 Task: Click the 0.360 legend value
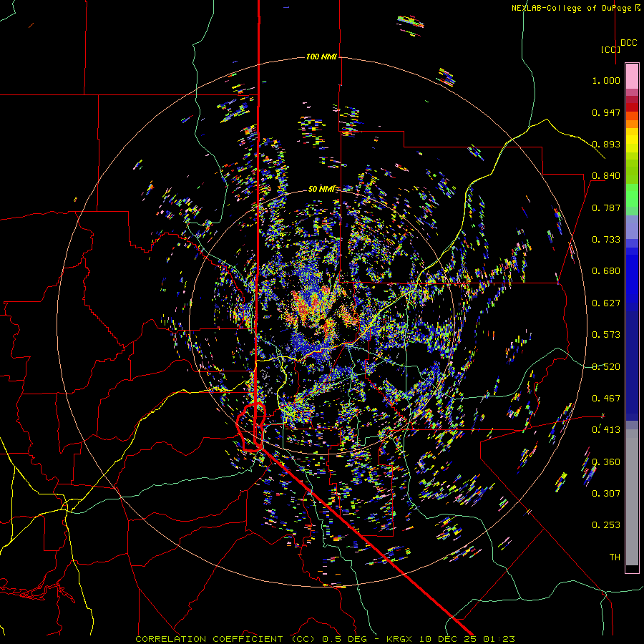tap(606, 462)
